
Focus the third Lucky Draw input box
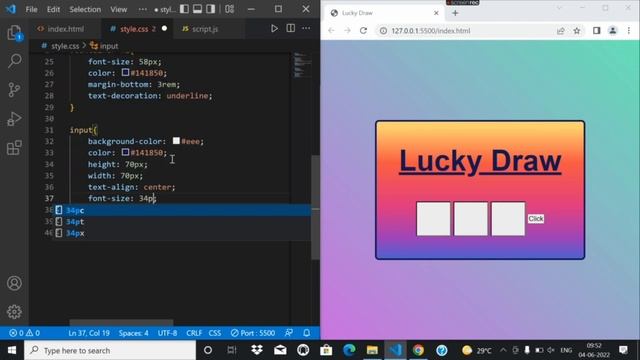pyautogui.click(x=508, y=218)
